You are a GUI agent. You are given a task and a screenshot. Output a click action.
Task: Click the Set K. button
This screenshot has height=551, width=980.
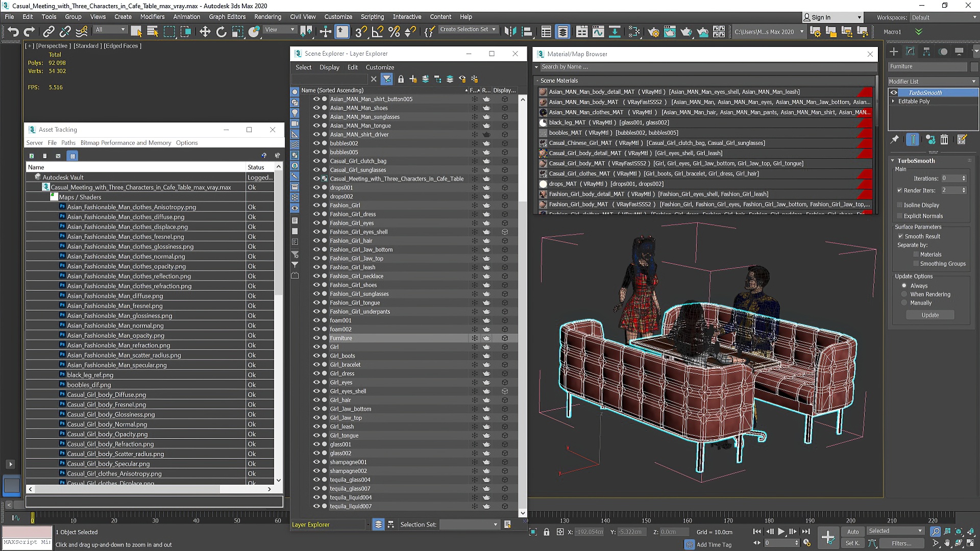[852, 543]
